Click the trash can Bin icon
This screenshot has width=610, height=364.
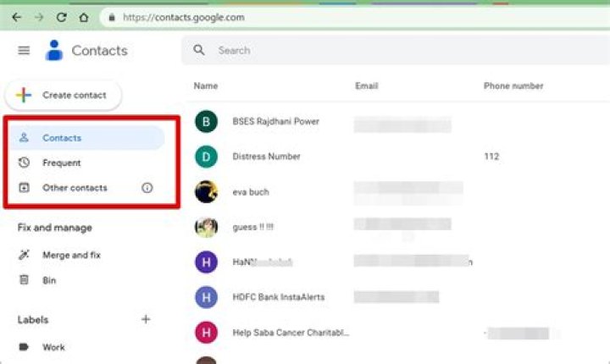pos(24,279)
